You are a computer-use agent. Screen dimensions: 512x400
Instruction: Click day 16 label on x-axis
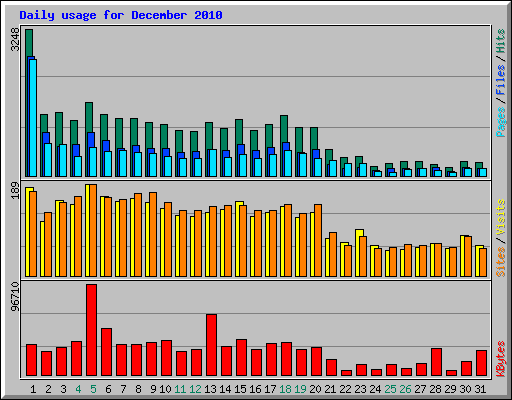point(255,389)
